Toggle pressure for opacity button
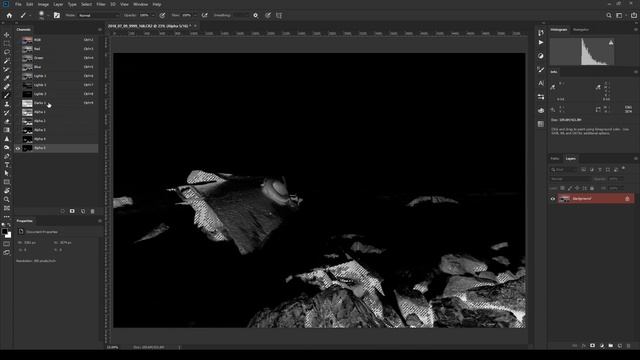The image size is (640, 360). pos(162,16)
